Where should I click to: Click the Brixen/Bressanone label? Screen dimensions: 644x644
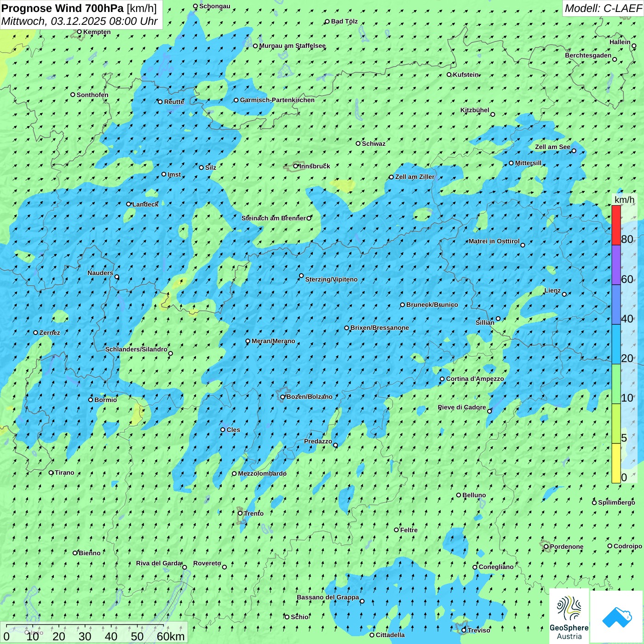click(379, 328)
